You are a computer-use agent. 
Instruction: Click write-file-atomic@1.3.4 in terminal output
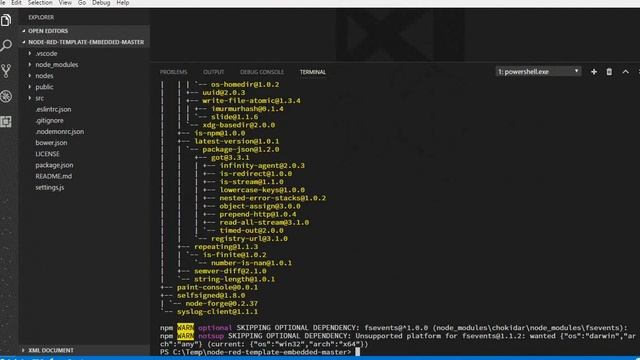coord(251,101)
